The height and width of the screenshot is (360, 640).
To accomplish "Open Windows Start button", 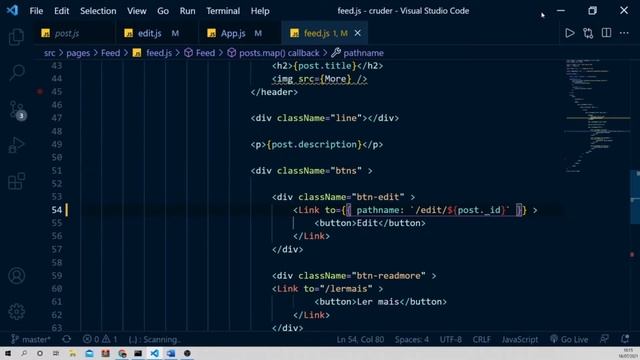I will pos(8,353).
